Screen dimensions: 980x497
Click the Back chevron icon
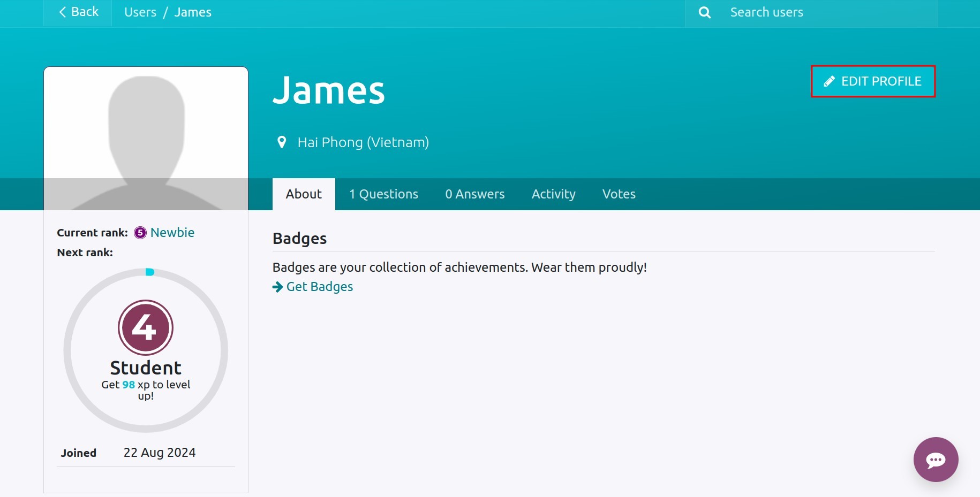coord(63,12)
